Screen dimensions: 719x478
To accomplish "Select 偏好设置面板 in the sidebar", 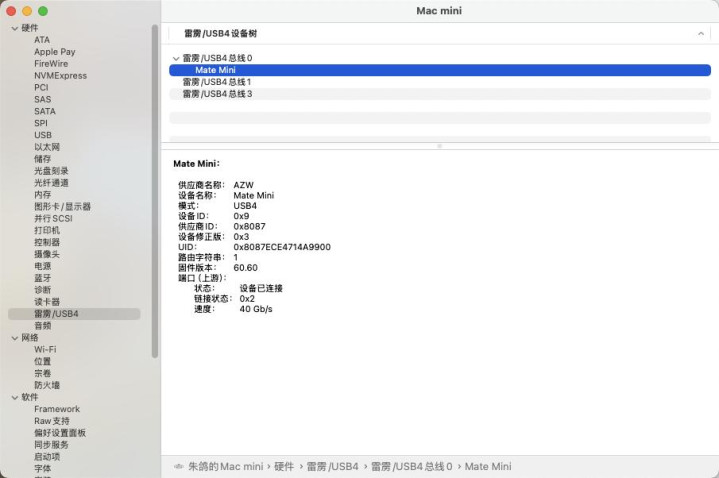I will click(x=60, y=433).
